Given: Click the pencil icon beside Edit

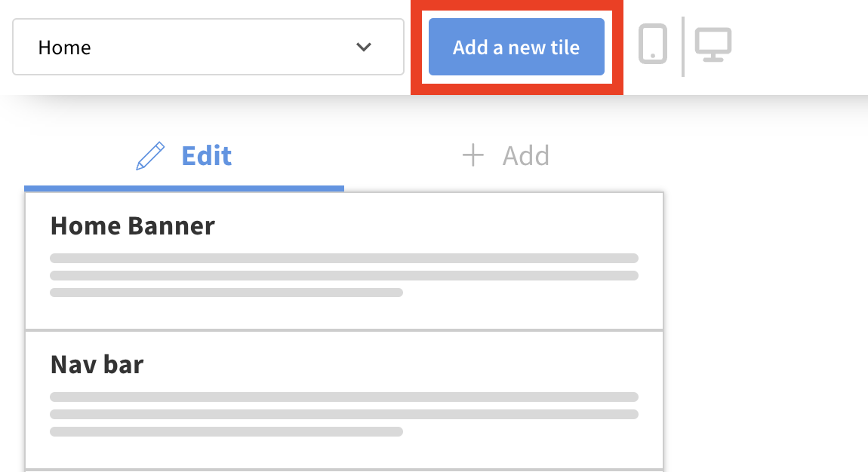Looking at the screenshot, I should [x=150, y=156].
